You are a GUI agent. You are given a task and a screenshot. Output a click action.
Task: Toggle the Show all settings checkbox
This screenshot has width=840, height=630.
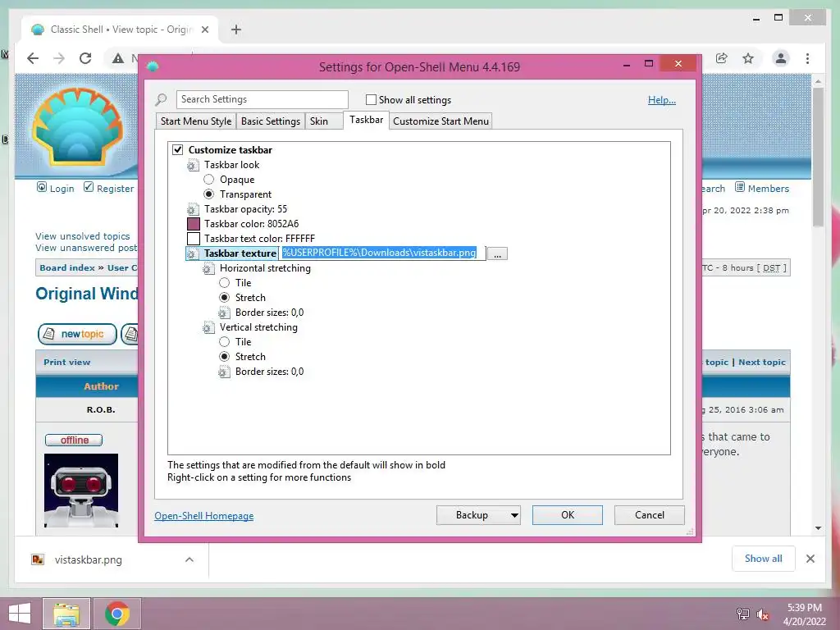371,99
